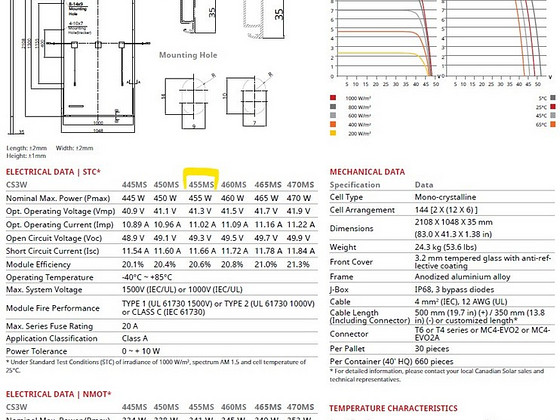
Task: Click the '21.3%' efficiency value
Action: [298, 265]
